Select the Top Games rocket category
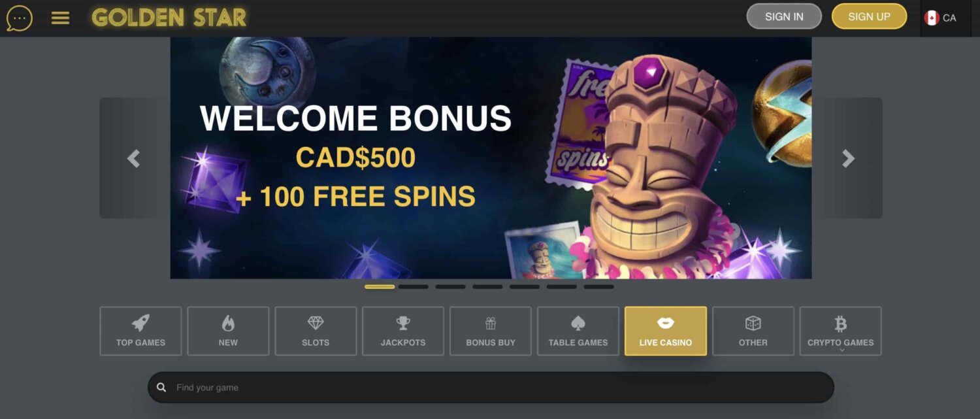The height and width of the screenshot is (419, 980). (x=140, y=331)
